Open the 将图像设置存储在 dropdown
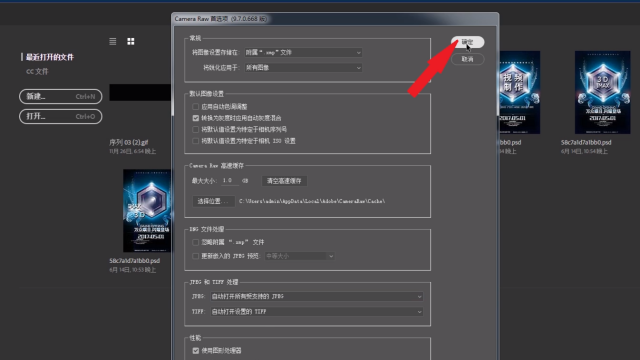Viewport: 640px width, 360px height. [303, 52]
